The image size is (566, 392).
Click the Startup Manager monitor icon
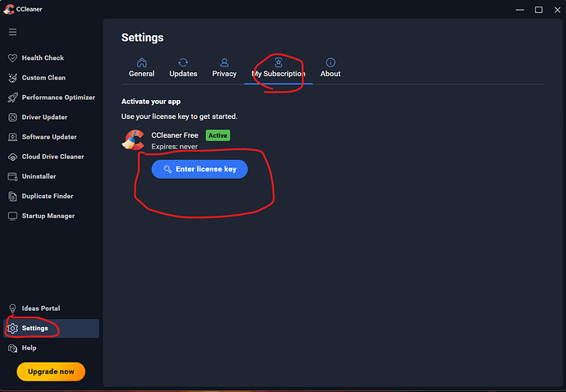13,216
